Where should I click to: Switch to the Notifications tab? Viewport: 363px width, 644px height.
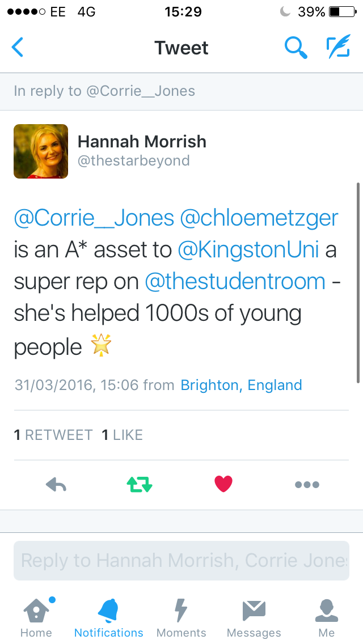108,617
